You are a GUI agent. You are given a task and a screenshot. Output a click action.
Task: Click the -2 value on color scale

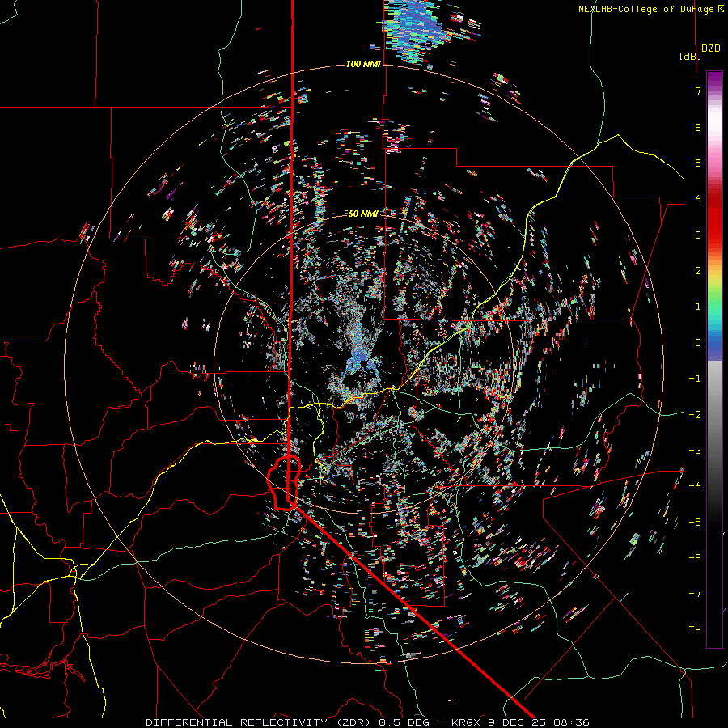[695, 415]
